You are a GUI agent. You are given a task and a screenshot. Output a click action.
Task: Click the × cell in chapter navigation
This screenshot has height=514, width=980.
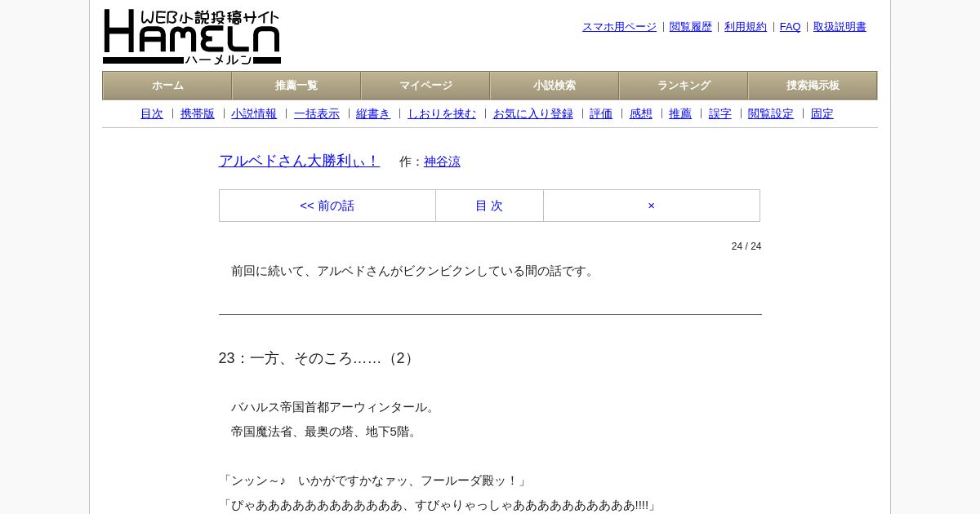652,206
